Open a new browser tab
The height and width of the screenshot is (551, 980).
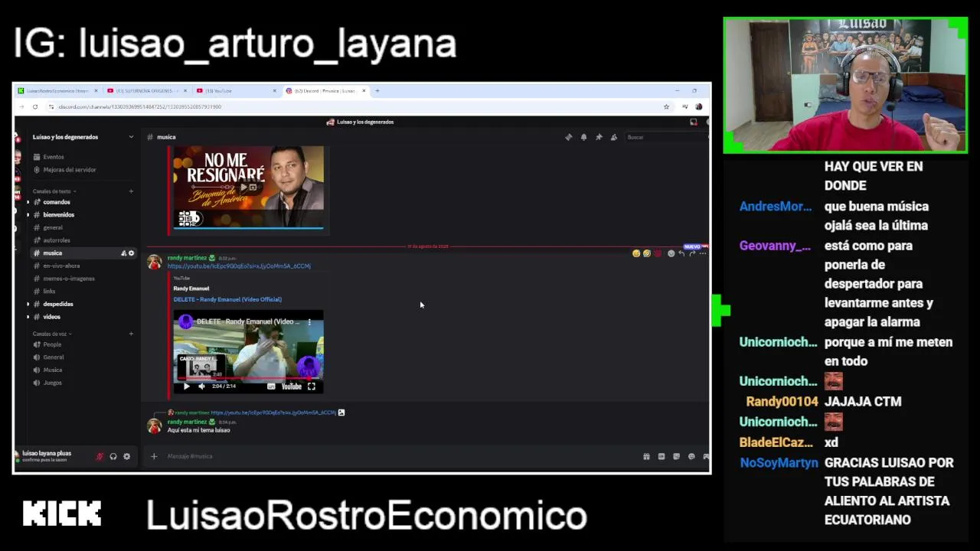pyautogui.click(x=377, y=91)
